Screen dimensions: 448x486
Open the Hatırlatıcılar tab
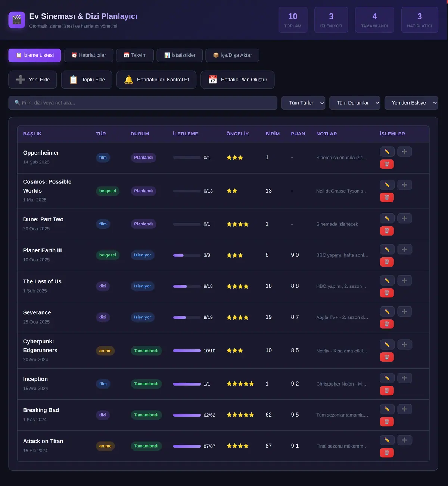point(88,55)
